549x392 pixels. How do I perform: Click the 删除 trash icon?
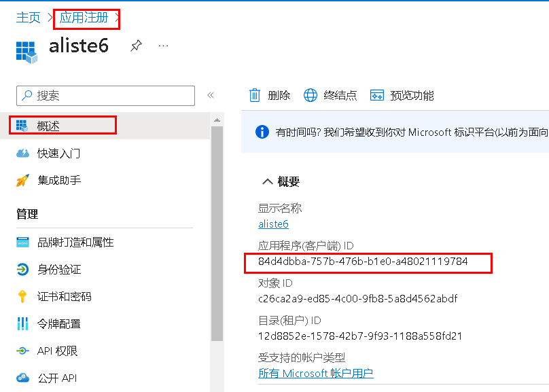255,95
